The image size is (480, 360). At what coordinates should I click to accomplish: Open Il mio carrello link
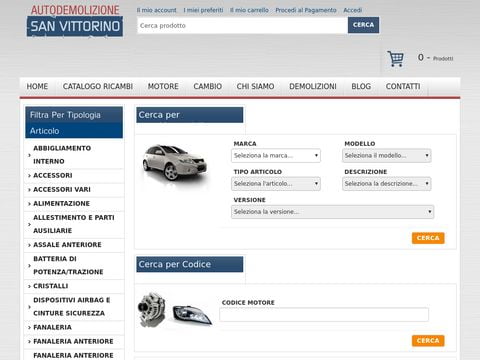coord(249,10)
